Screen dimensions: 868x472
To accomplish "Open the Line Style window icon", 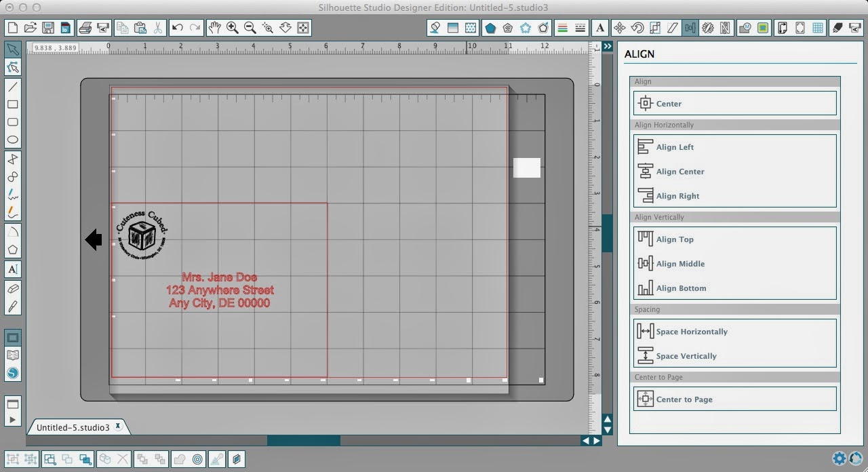I will click(580, 28).
